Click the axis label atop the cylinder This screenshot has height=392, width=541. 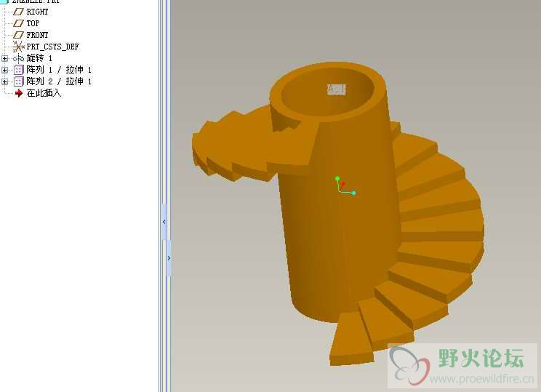pos(336,89)
